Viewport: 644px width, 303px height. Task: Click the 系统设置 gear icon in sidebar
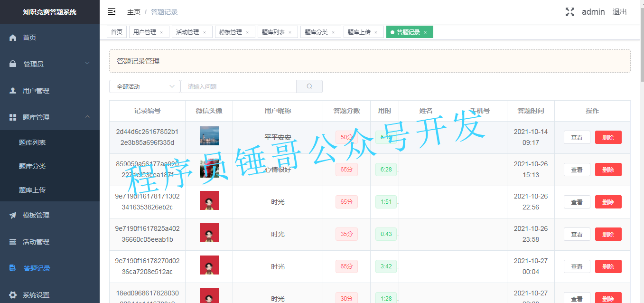(13, 295)
